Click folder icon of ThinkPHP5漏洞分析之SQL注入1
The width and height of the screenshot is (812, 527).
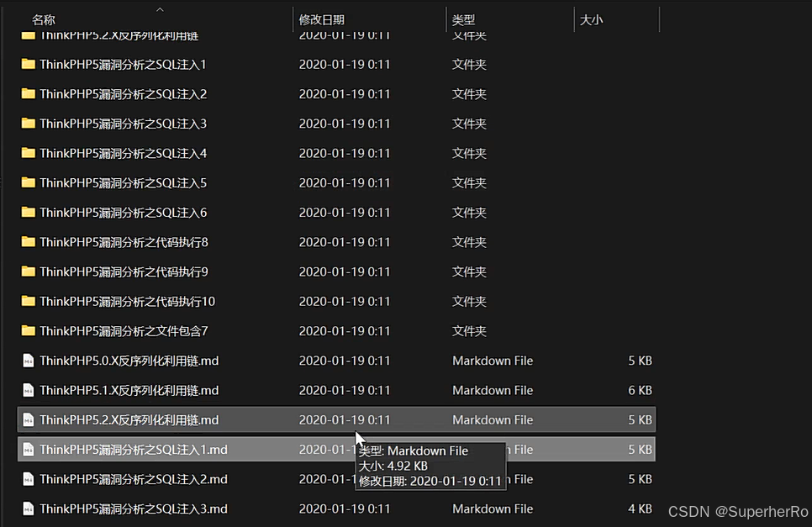29,64
